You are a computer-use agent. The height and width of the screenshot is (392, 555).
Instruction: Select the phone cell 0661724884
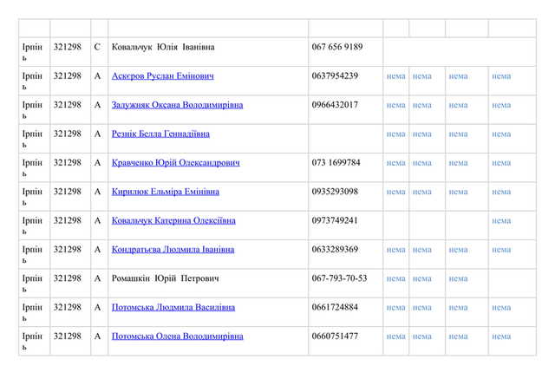pos(335,307)
